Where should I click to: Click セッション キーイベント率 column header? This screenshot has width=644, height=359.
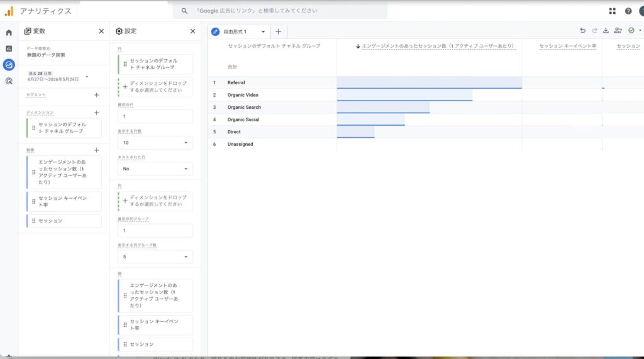[568, 46]
